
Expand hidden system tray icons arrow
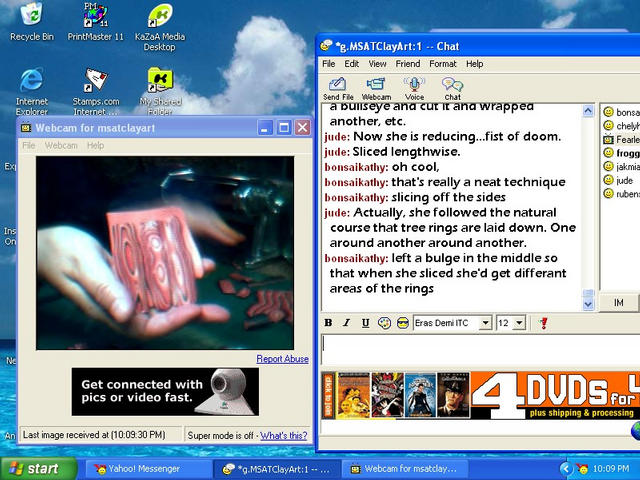pos(565,469)
